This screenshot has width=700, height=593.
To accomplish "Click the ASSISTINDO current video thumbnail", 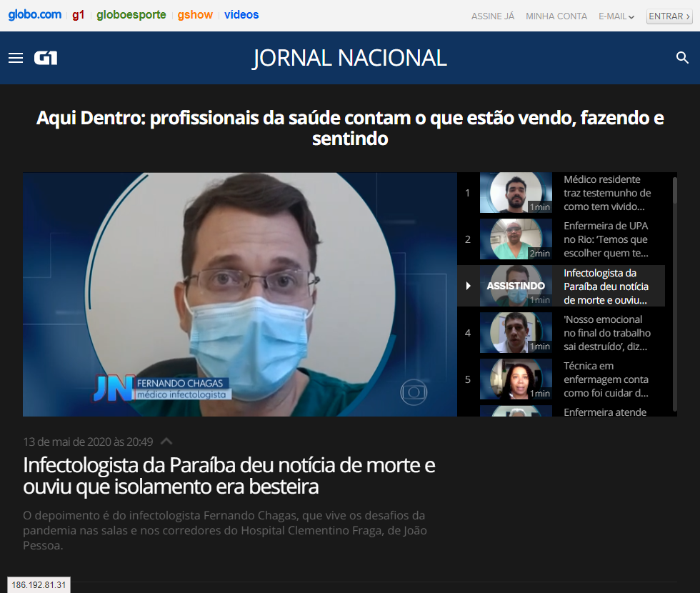I will pos(516,286).
